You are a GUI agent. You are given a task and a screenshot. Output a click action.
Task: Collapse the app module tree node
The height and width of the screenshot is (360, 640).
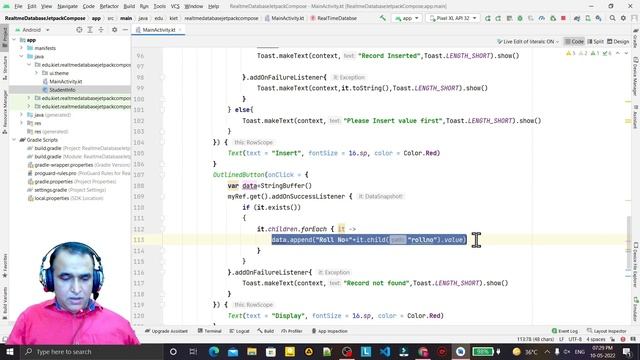[x=14, y=40]
